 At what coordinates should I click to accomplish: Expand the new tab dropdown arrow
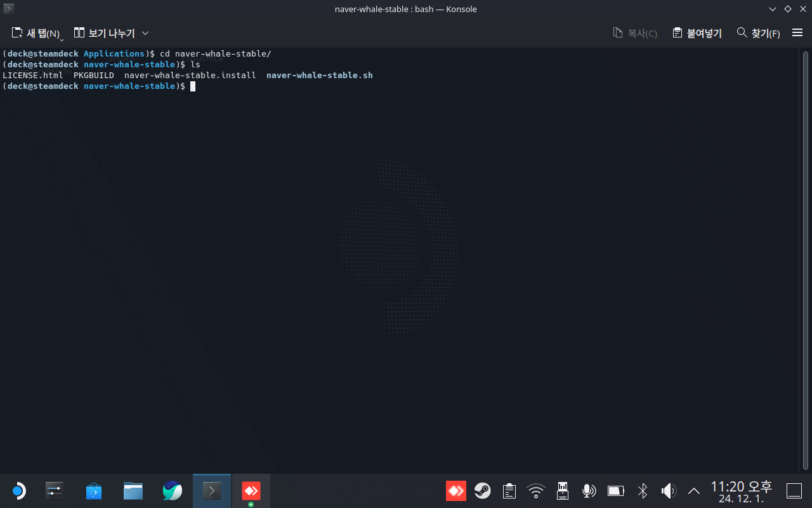[62, 39]
